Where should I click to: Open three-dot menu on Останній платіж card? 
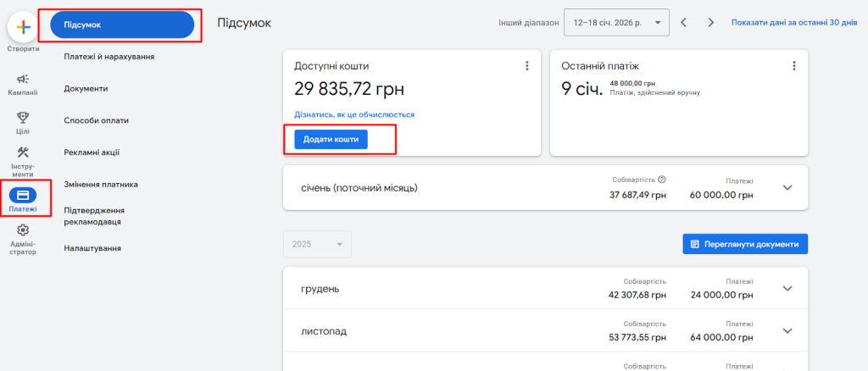pyautogui.click(x=793, y=66)
